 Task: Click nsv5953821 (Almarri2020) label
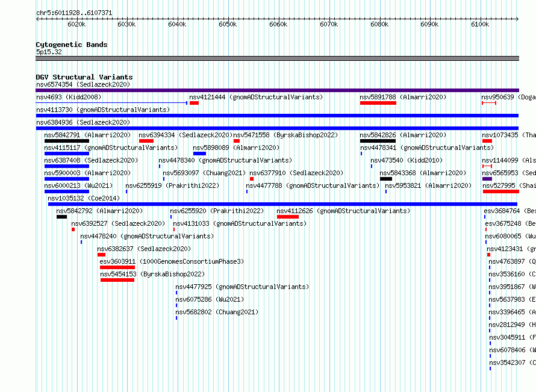click(x=428, y=185)
